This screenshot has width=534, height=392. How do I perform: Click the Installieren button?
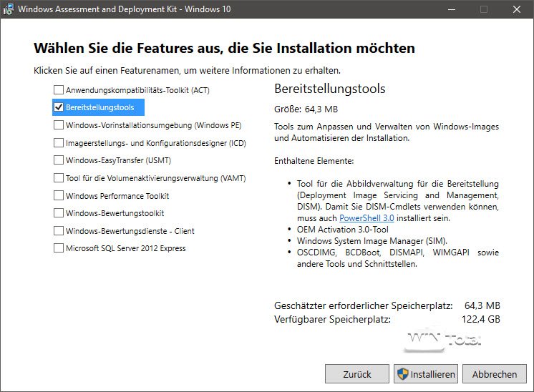click(425, 374)
